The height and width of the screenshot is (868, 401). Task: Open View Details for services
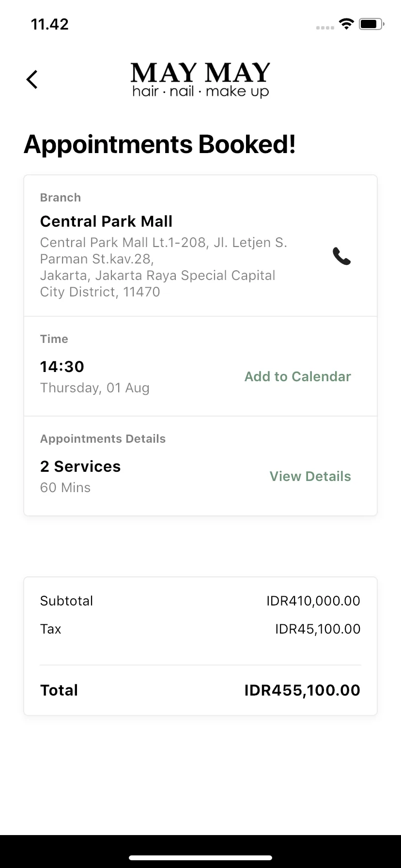[x=310, y=476]
